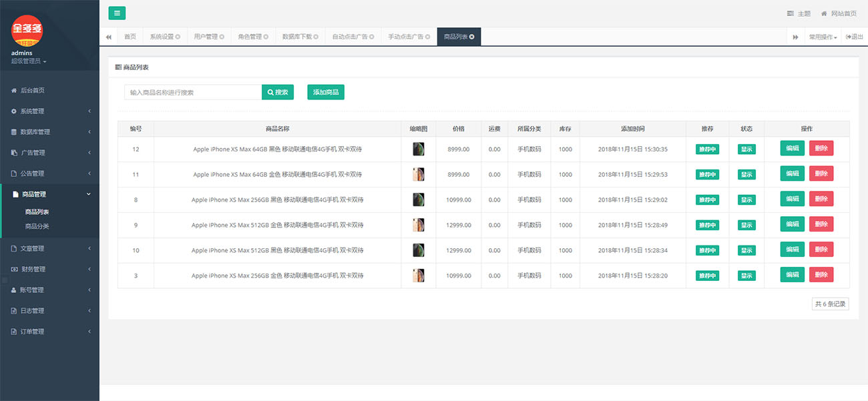The height and width of the screenshot is (401, 868).
Task: Toggle 显示 status badge for product 10
Action: click(746, 250)
